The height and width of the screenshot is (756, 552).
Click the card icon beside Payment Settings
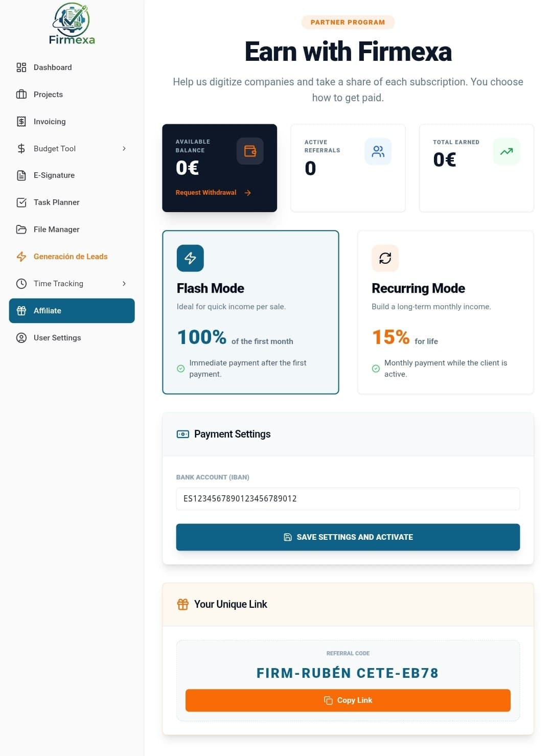click(182, 434)
